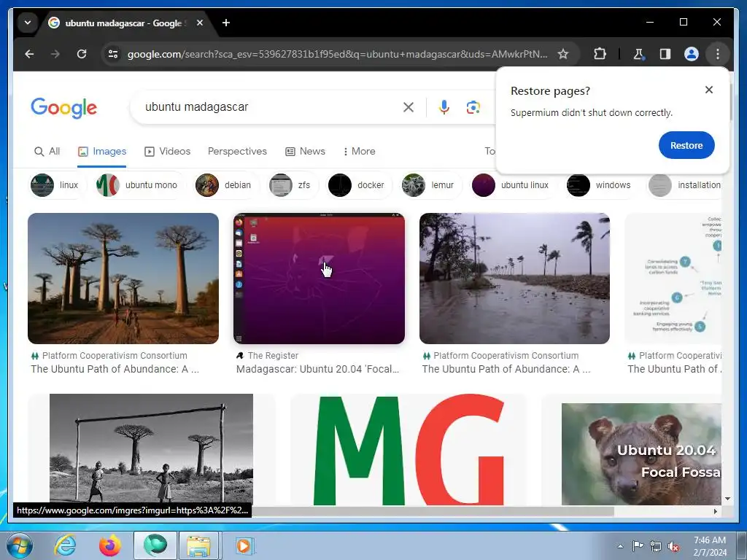Open Windows Explorer folder in taskbar

click(198, 545)
